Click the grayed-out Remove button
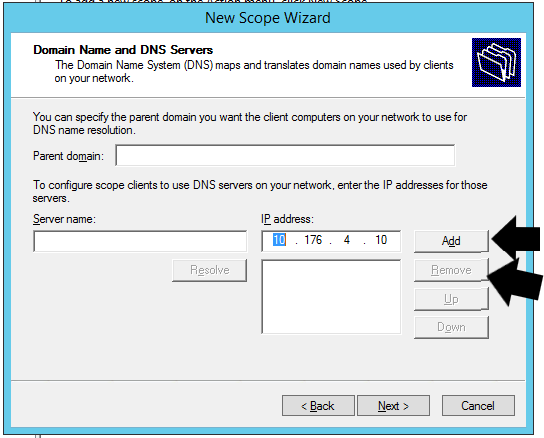The image size is (544, 438). [x=451, y=270]
